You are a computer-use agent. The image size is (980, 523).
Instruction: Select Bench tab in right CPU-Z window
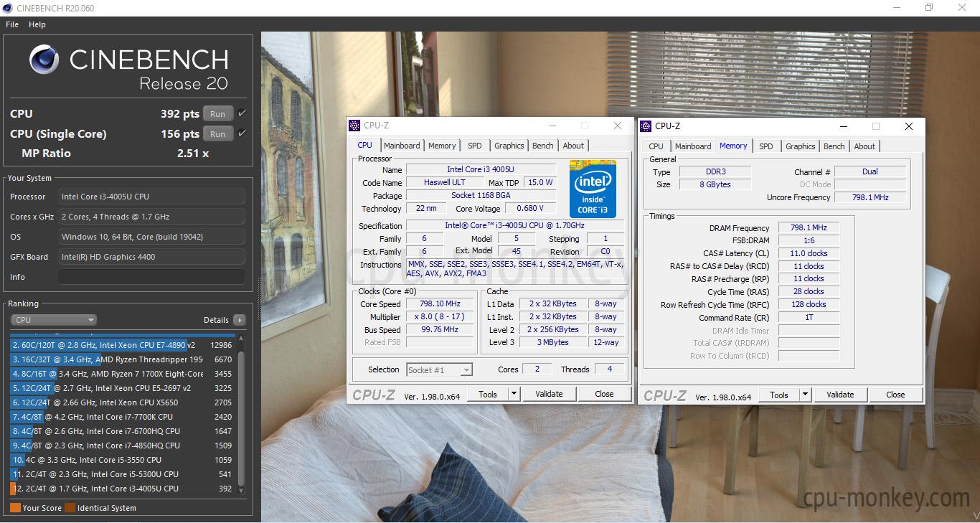click(x=834, y=146)
